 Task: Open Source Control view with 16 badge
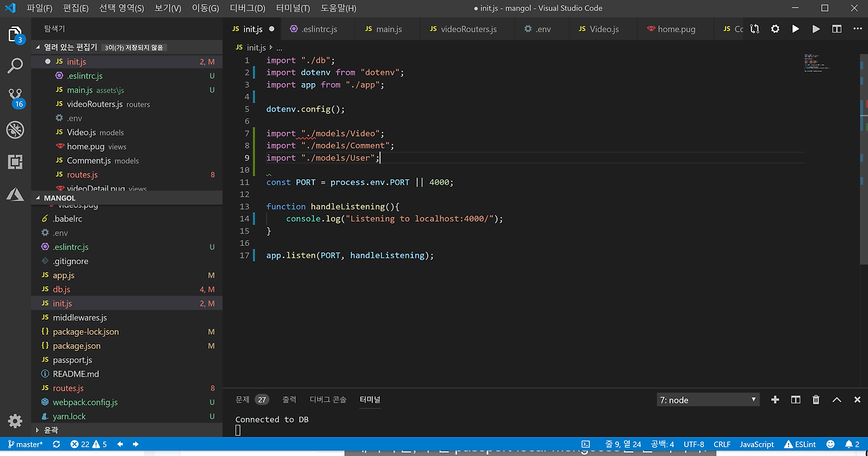click(15, 98)
